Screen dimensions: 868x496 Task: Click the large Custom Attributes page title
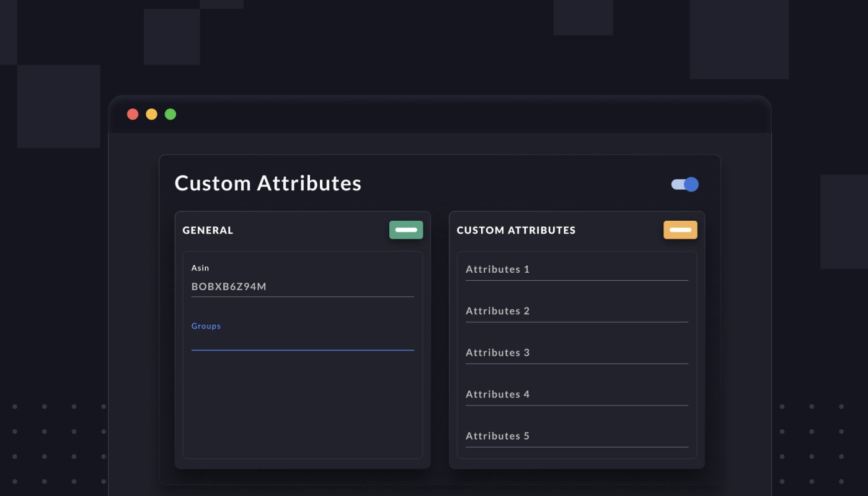[268, 184]
